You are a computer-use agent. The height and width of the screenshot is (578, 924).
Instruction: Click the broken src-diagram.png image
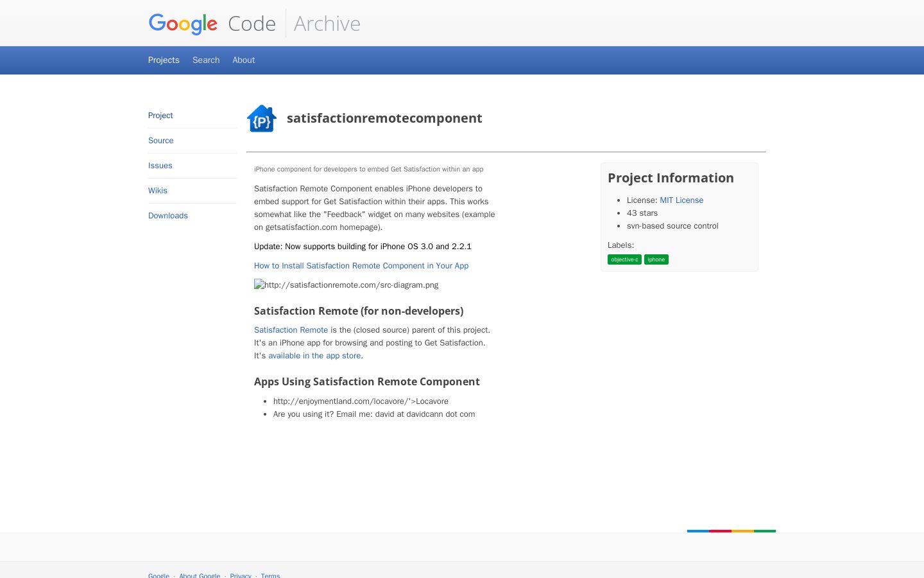click(346, 285)
